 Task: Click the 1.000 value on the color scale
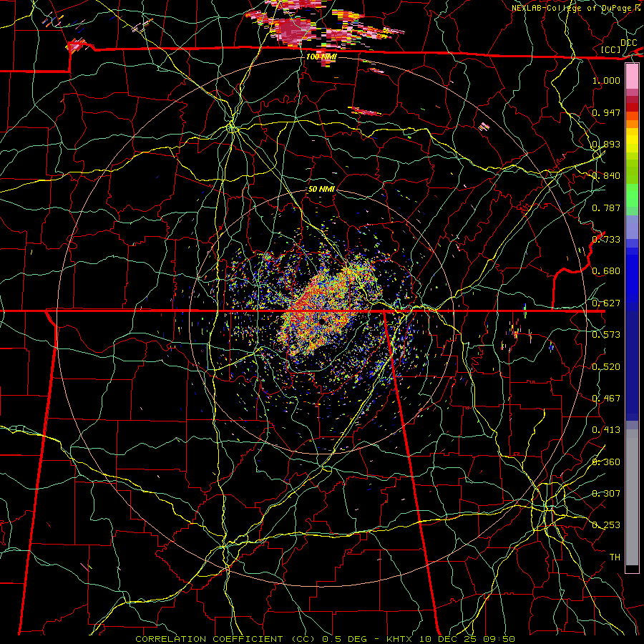tap(606, 80)
